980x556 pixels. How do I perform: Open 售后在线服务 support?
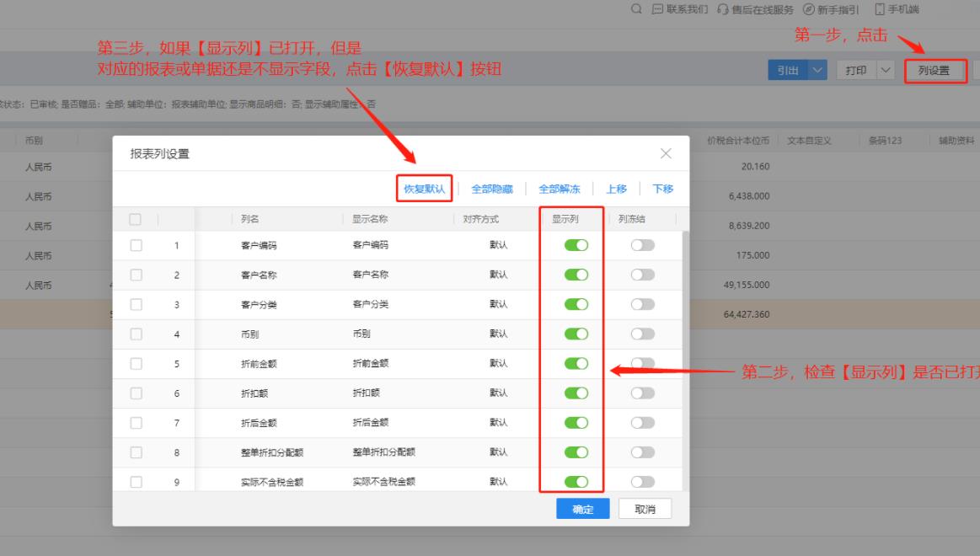[756, 9]
